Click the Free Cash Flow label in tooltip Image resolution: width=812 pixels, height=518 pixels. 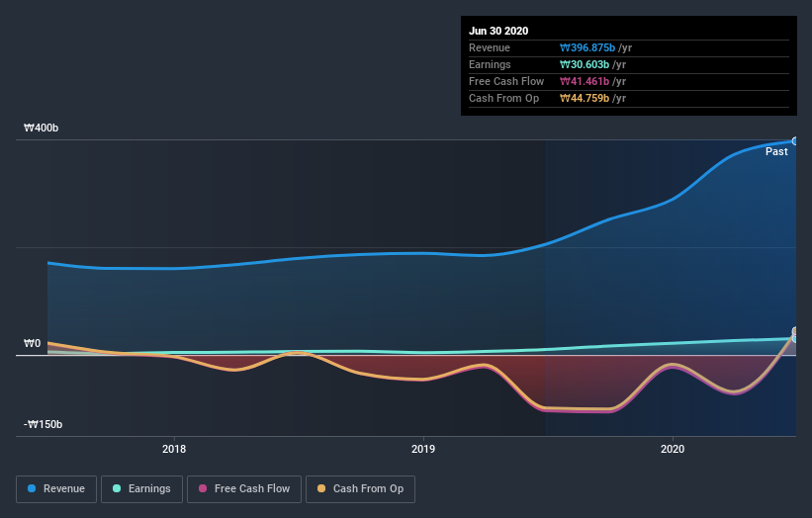click(506, 82)
